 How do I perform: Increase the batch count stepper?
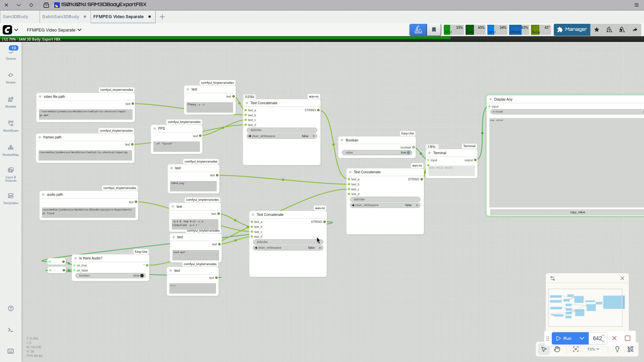tap(603, 336)
